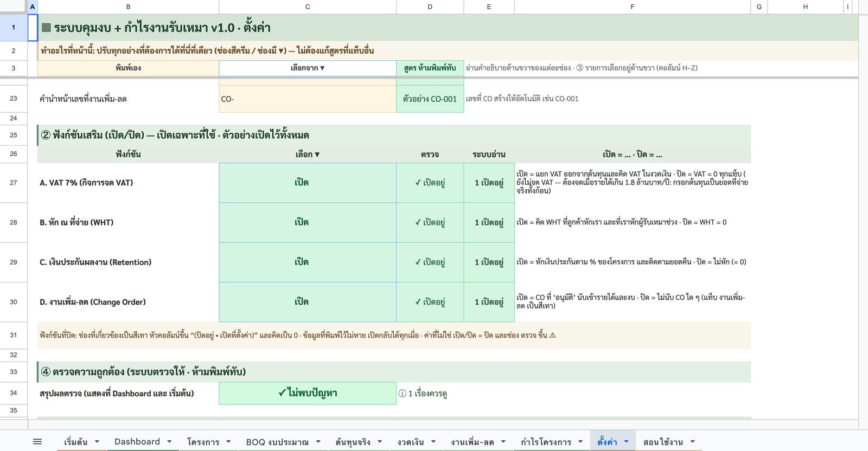
Task: Select the คำนำหน้าเลขที่งานเพิ่ม-ลด label cell
Action: (128, 99)
